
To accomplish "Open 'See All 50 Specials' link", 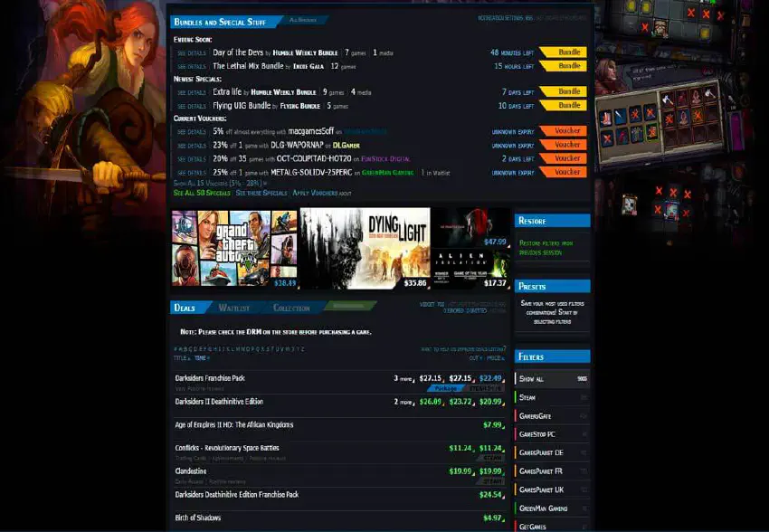I will coord(202,194).
